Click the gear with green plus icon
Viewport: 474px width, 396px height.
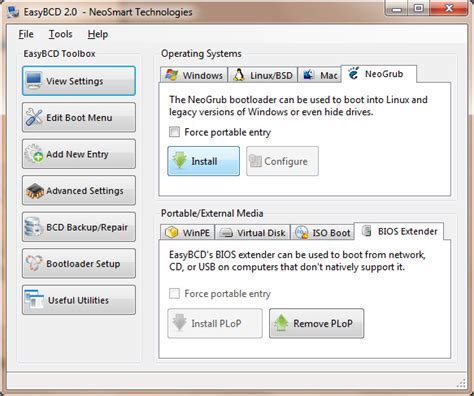[x=34, y=154]
